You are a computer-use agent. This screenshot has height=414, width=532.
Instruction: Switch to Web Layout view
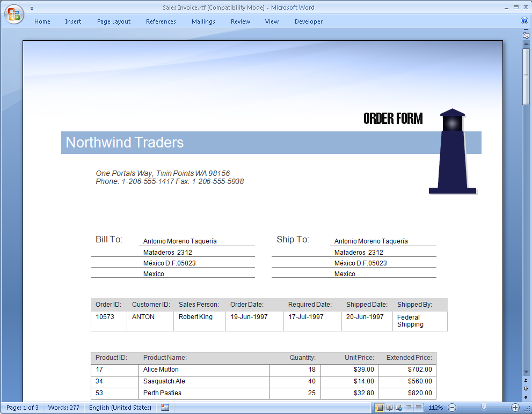coord(399,408)
